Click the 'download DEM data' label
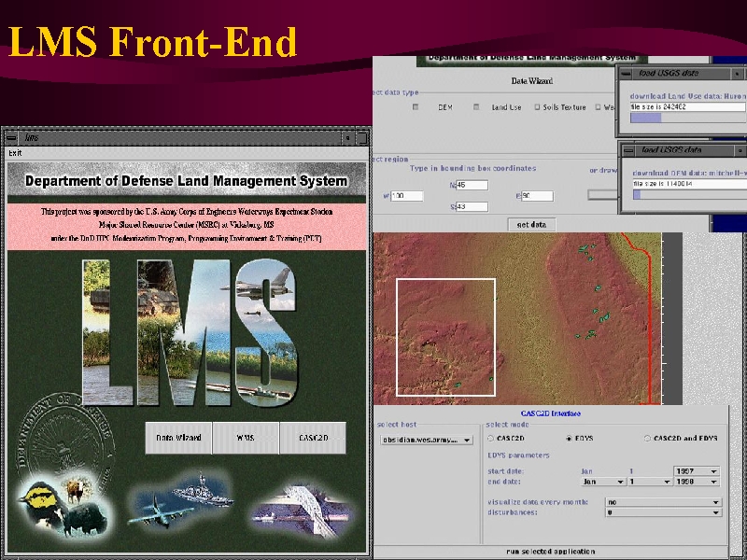 [689, 173]
